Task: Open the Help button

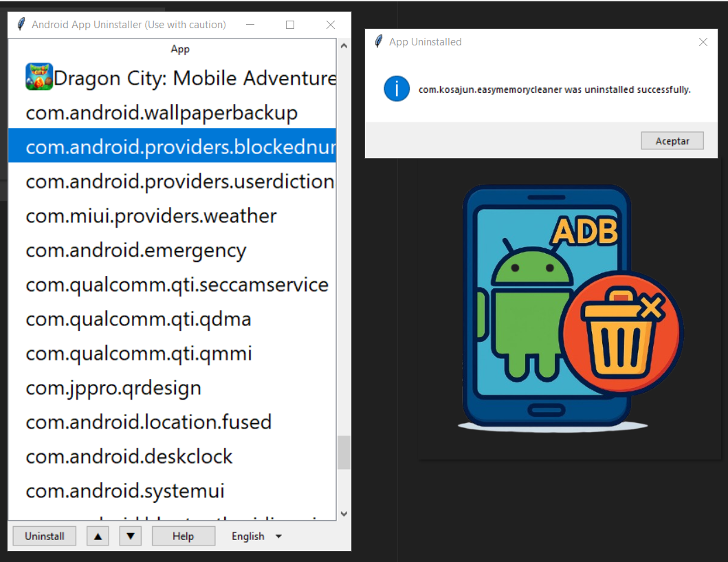Action: tap(184, 536)
